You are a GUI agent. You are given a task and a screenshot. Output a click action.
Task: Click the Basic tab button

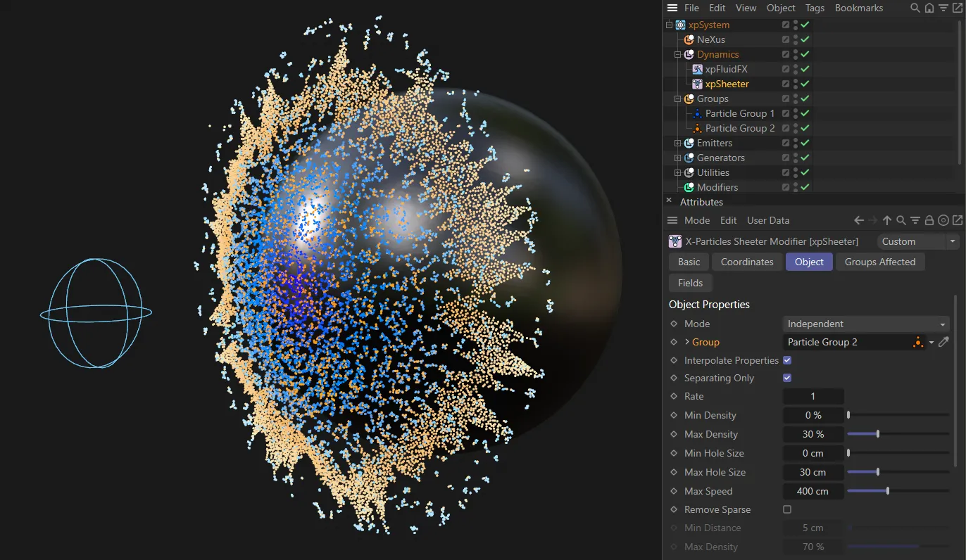click(x=689, y=262)
